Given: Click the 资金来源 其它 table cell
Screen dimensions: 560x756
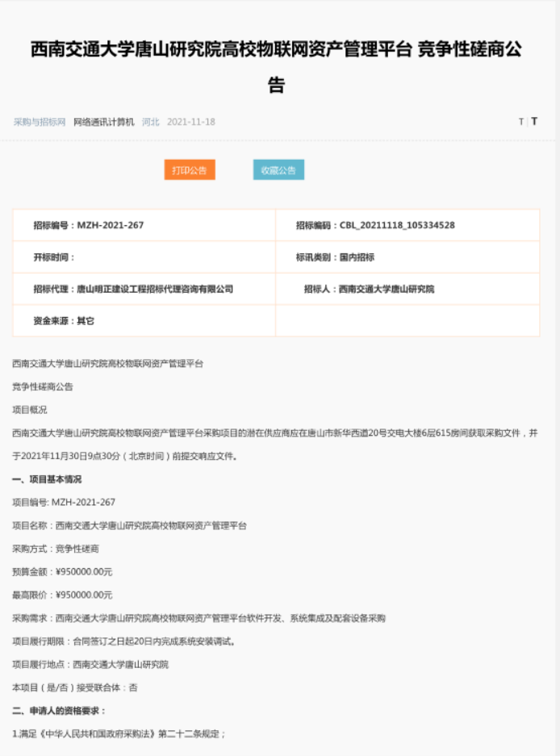Looking at the screenshot, I should [x=144, y=320].
